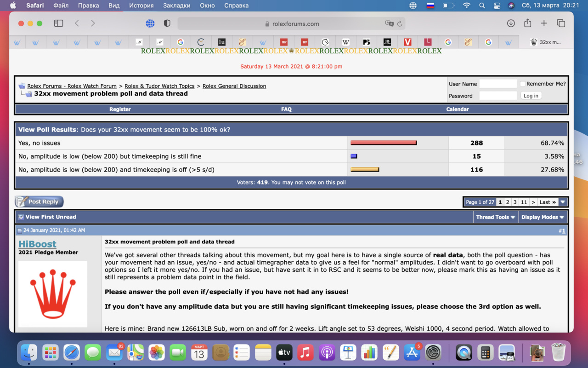
Task: Click the Safari sidebar toggle icon
Action: [58, 23]
